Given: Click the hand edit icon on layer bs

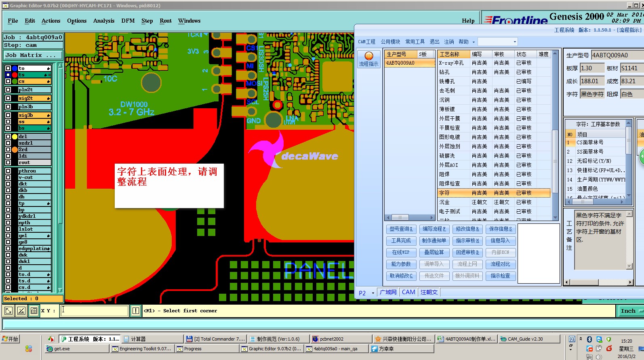Looking at the screenshot, I should [x=48, y=128].
